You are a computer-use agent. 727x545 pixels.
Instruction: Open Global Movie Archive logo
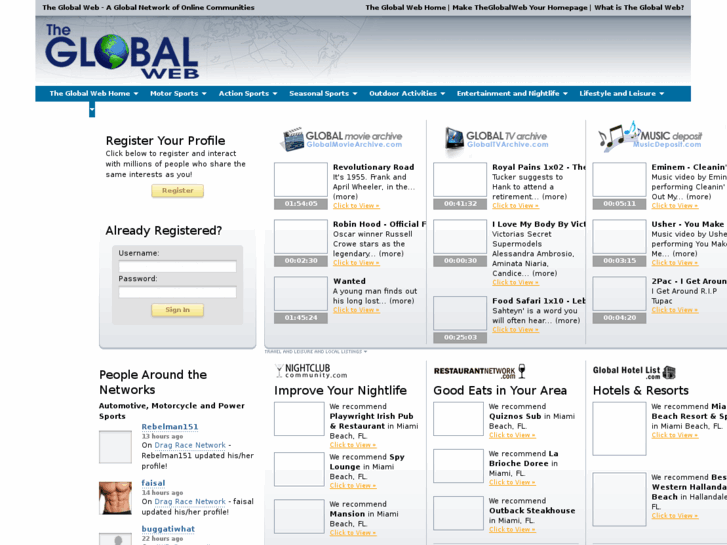343,139
